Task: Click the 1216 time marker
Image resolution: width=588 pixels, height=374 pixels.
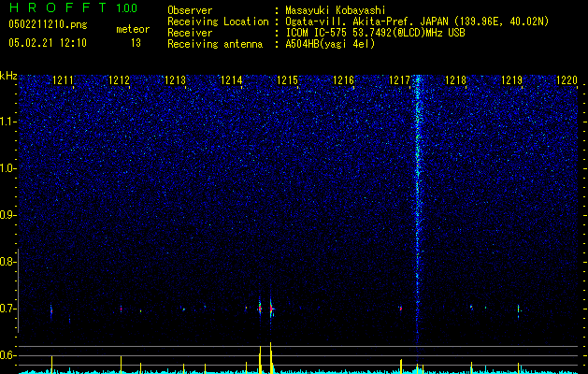Action: tap(343, 80)
